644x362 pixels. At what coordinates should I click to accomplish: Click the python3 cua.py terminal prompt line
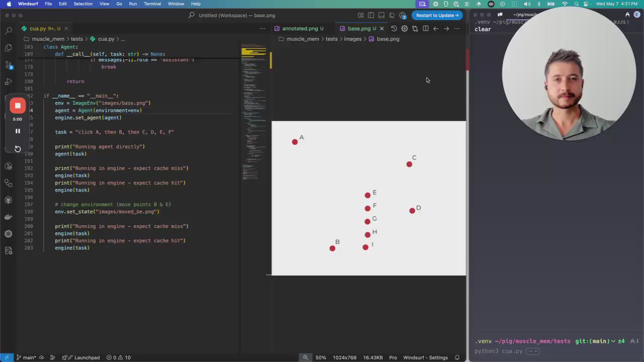(499, 351)
